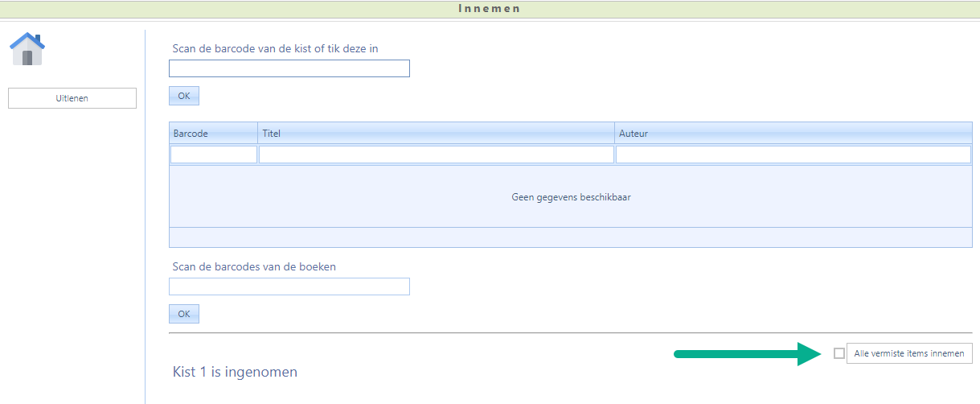Tick the checkbox beside 'Alle vermiste items innemen'

(839, 353)
